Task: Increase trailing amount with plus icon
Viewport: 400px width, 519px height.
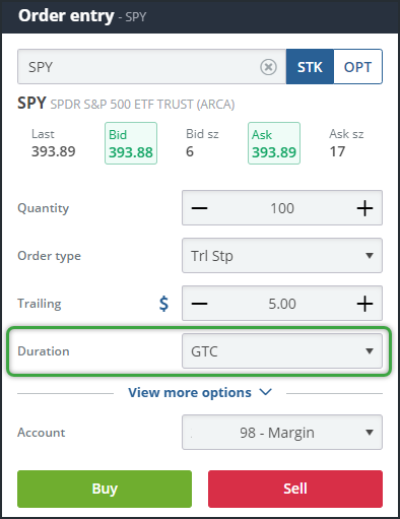Action: coord(365,304)
